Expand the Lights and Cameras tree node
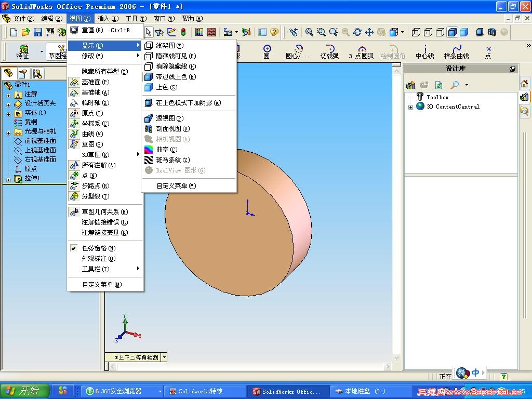The image size is (532, 399). pos(8,132)
